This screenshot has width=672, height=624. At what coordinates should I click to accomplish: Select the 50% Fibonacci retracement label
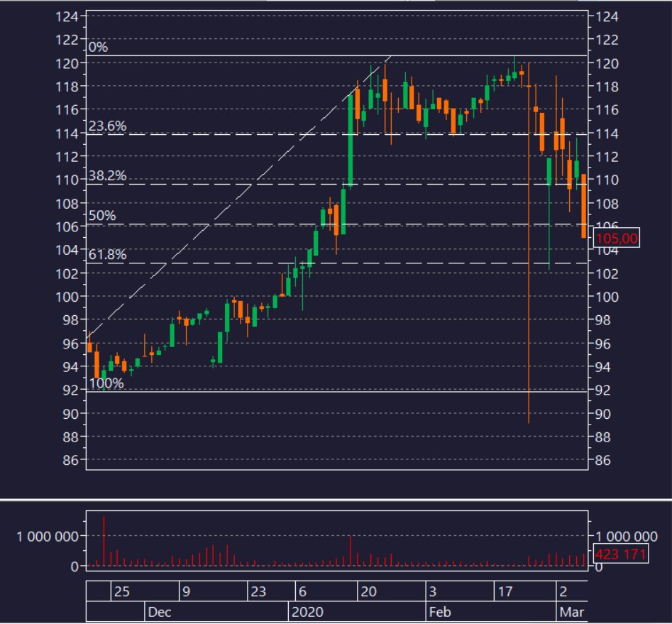pos(102,216)
